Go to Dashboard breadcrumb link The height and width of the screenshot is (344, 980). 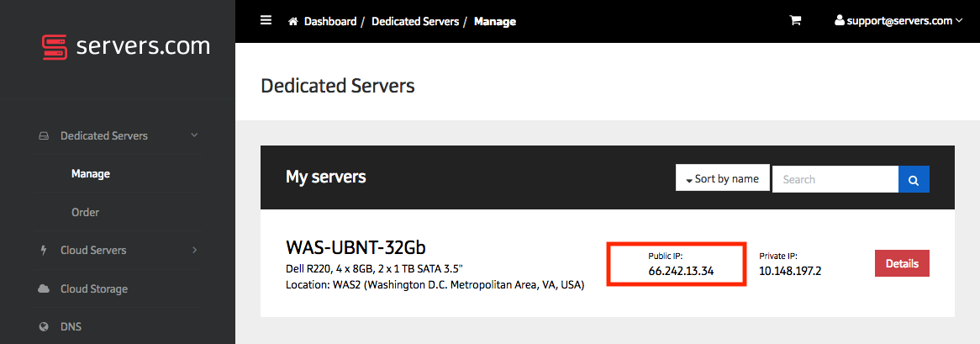coord(330,21)
